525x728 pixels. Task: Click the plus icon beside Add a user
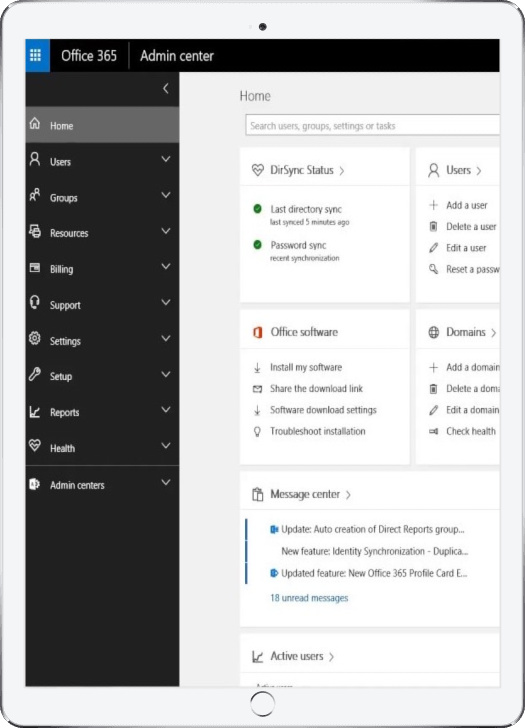pyautogui.click(x=434, y=205)
